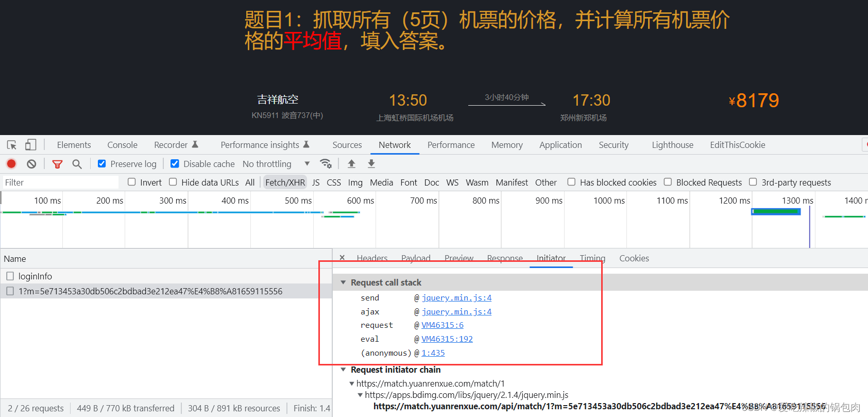The image size is (868, 417).
Task: Click the selected timeline overview range near 1300 ms
Action: 776,211
